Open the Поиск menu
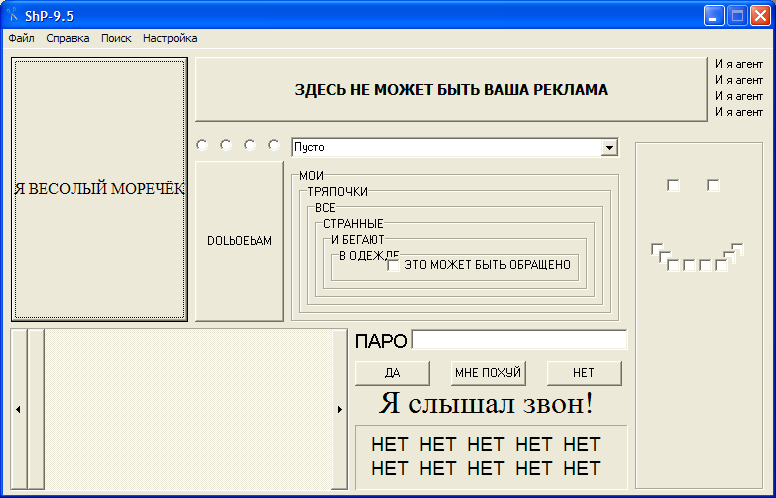776x498 pixels. [x=116, y=38]
